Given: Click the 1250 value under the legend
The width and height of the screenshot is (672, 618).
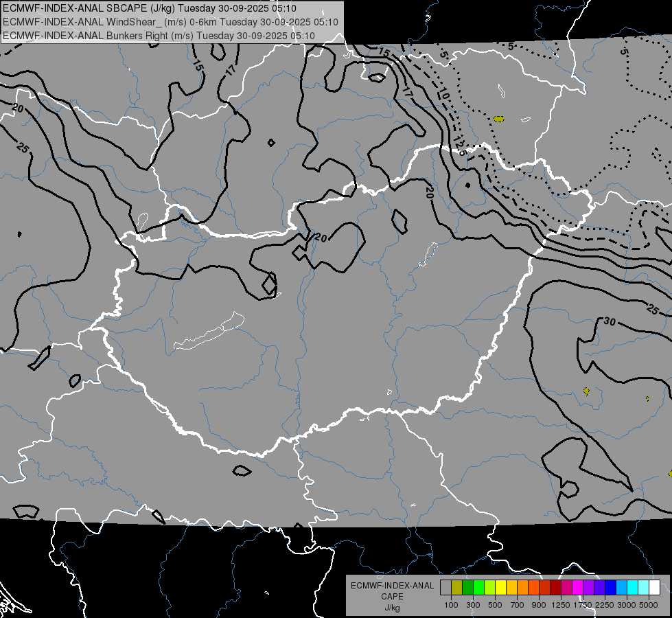Looking at the screenshot, I should click(x=561, y=605).
